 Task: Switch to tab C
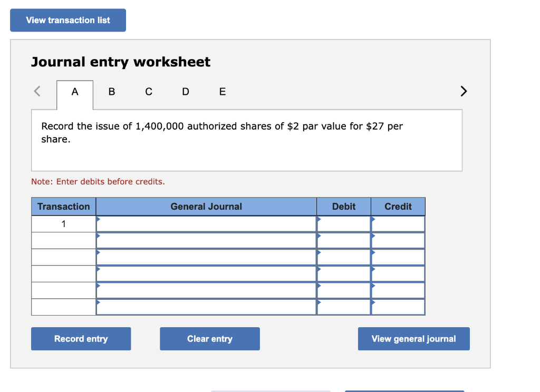148,92
